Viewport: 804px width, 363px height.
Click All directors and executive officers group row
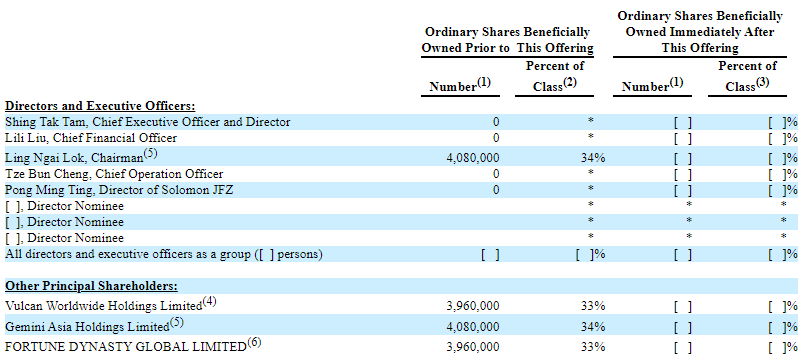[x=401, y=254]
